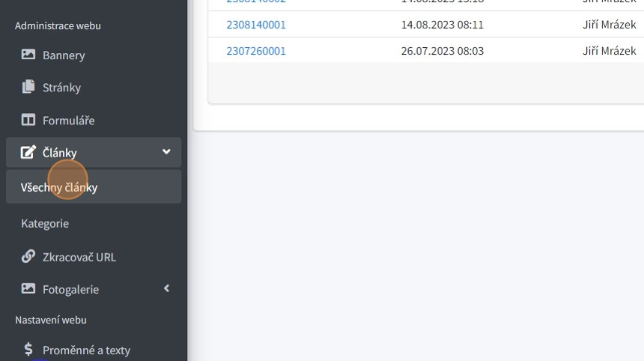The height and width of the screenshot is (361, 644).
Task: Expand the Fotogalerie submenu arrow
Action: click(166, 289)
